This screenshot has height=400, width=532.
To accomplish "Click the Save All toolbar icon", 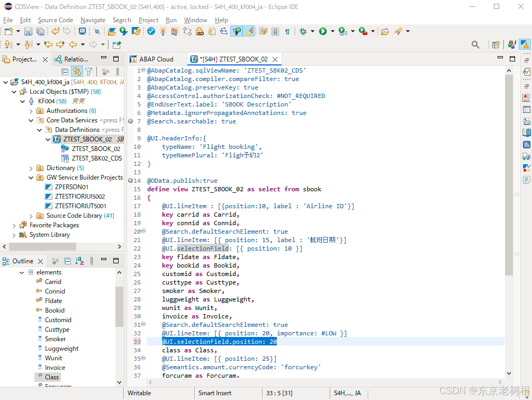I will click(x=40, y=32).
